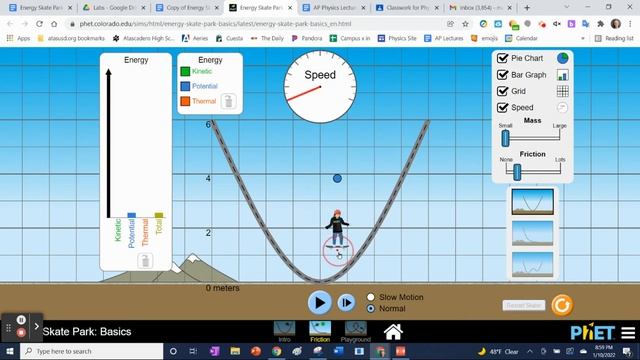Select the double-well track thumbnail
This screenshot has height=360, width=640.
[x=533, y=264]
